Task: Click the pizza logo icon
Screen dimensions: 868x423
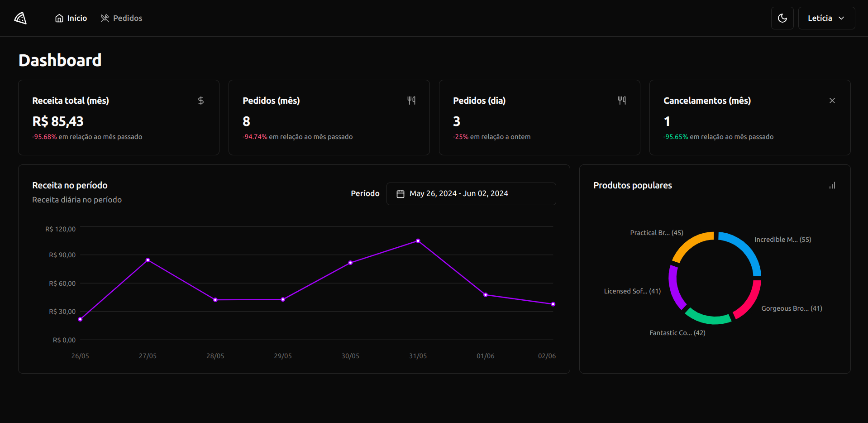Action: pyautogui.click(x=20, y=18)
